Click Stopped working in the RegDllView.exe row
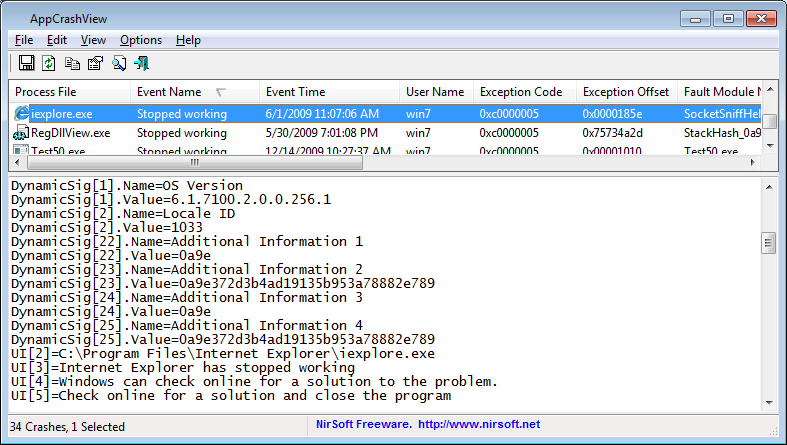This screenshot has width=787, height=445. pyautogui.click(x=182, y=133)
